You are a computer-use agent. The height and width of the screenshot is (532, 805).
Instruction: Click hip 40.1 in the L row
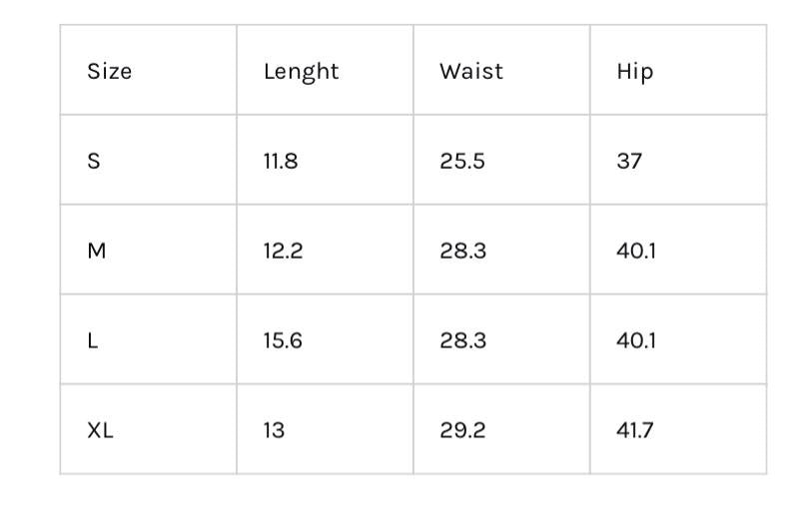(x=636, y=340)
